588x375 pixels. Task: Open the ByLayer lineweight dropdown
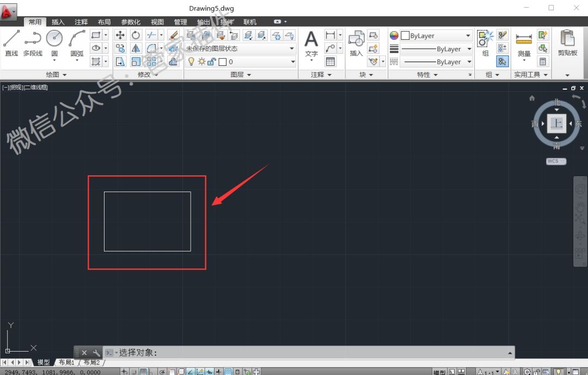436,49
